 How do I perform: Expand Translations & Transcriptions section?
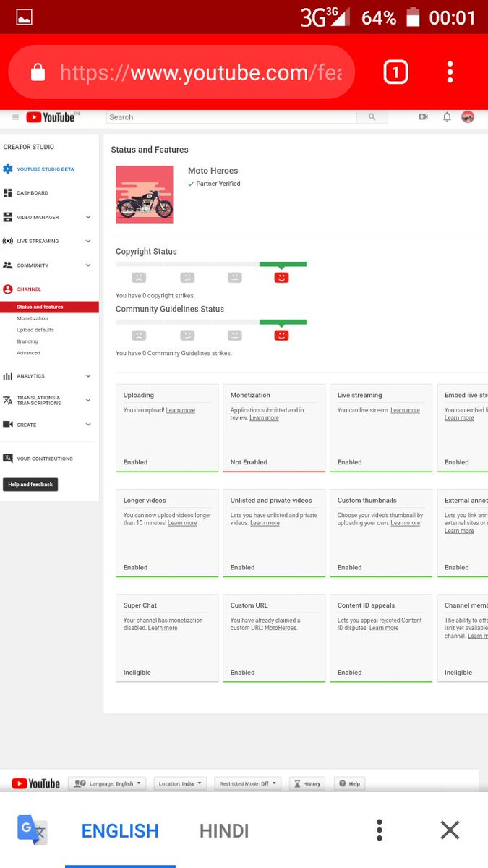(88, 400)
